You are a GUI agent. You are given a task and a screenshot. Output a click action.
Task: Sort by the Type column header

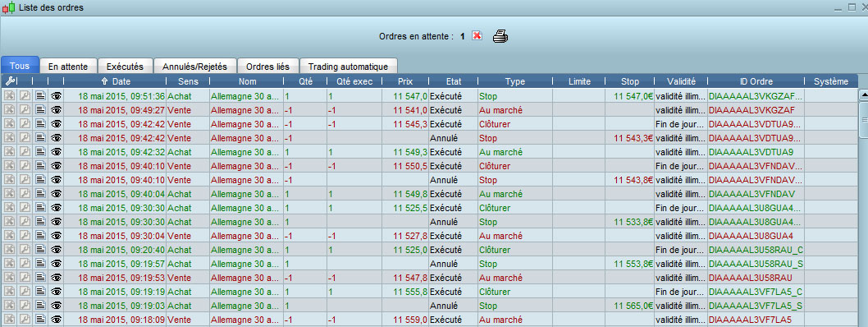(x=515, y=81)
